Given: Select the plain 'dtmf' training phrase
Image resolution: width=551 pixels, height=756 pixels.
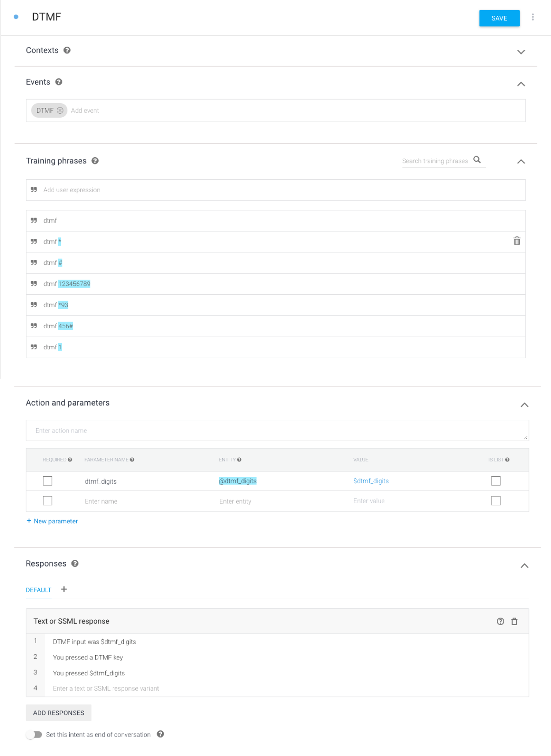Looking at the screenshot, I should point(276,221).
